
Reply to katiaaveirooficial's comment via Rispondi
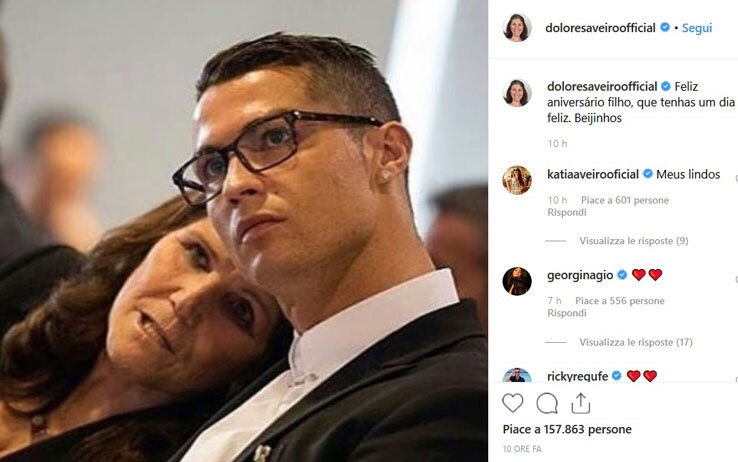click(567, 212)
